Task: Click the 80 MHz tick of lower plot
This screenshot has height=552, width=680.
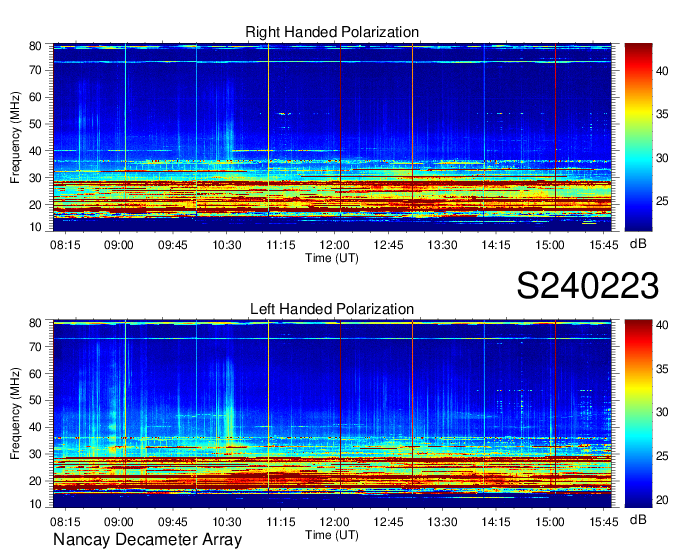Action: [35, 323]
